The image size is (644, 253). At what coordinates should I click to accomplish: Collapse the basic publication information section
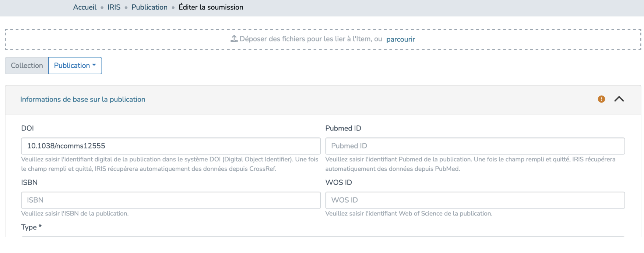point(619,99)
